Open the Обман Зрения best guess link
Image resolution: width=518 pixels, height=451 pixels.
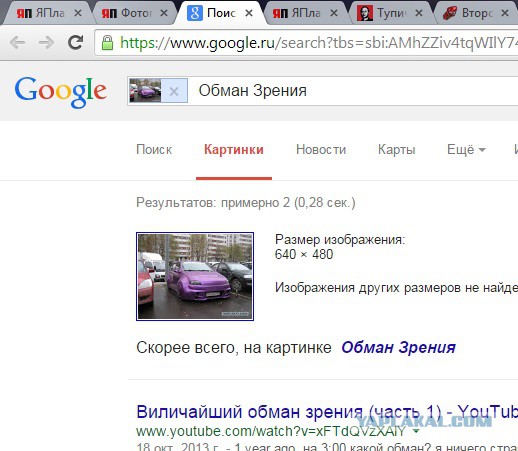click(398, 348)
